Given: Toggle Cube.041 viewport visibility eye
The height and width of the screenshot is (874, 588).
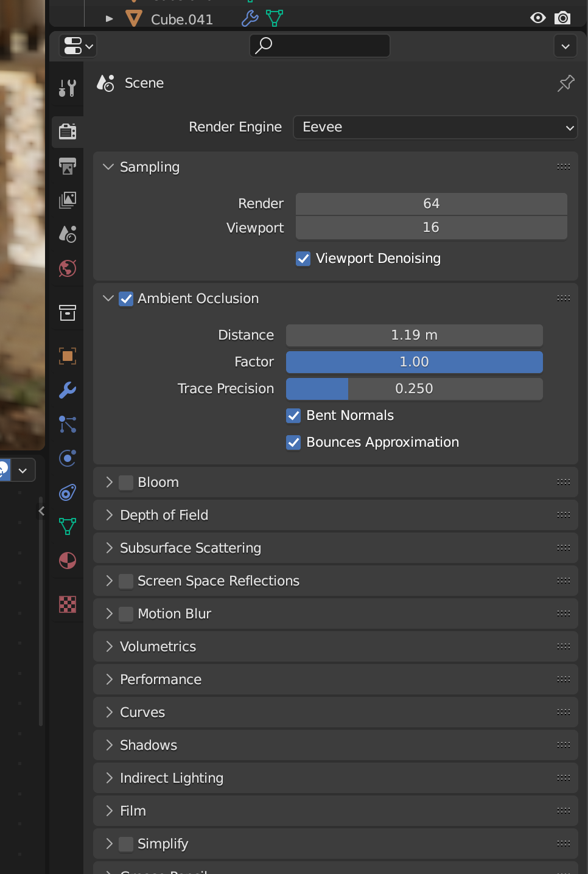Looking at the screenshot, I should pyautogui.click(x=538, y=18).
